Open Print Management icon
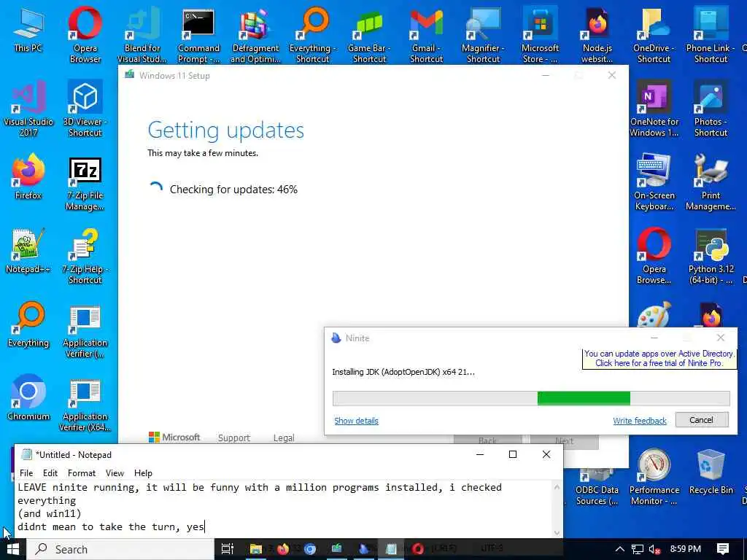747x560 pixels. 711,182
